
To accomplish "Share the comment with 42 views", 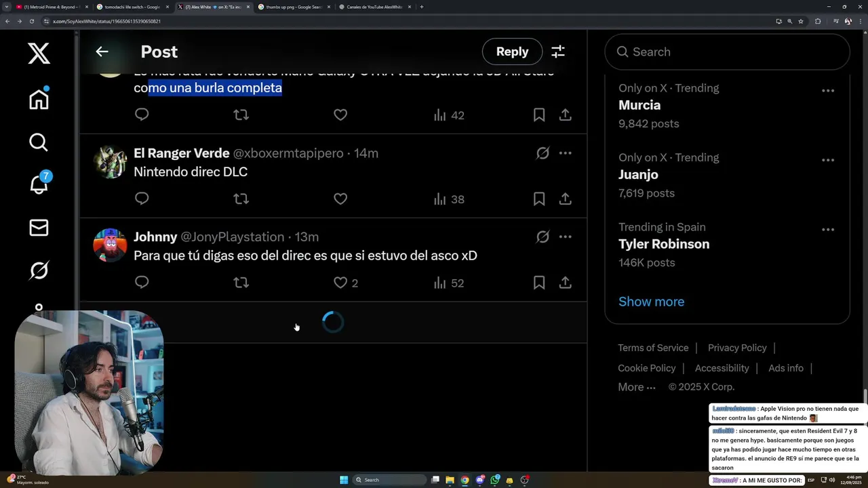I will 565,115.
